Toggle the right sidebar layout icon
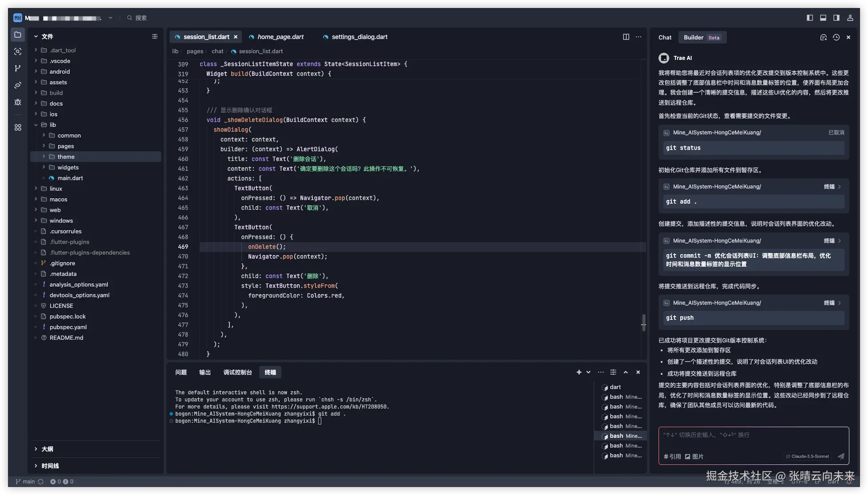This screenshot has height=495, width=868. (x=836, y=18)
